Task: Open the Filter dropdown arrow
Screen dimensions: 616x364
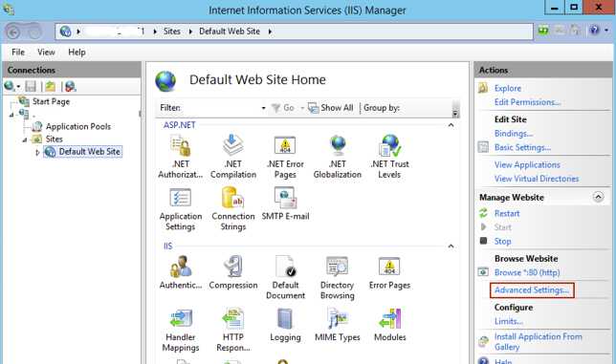Action: click(x=263, y=108)
